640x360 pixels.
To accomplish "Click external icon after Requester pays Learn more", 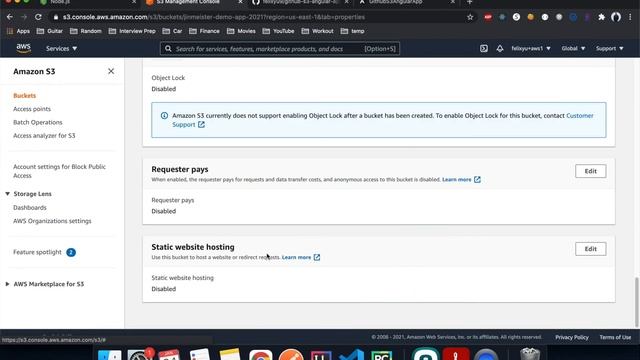I will [x=477, y=180].
